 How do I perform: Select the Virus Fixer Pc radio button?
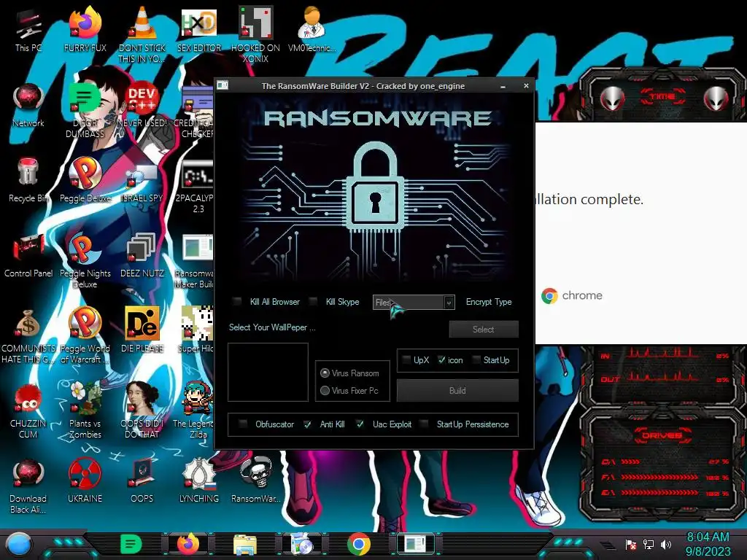point(325,391)
